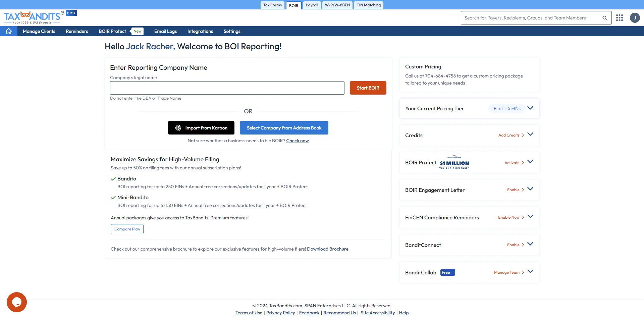Viewport: 644px width, 319px height.
Task: Click Import from Karbon button
Action: (x=201, y=128)
